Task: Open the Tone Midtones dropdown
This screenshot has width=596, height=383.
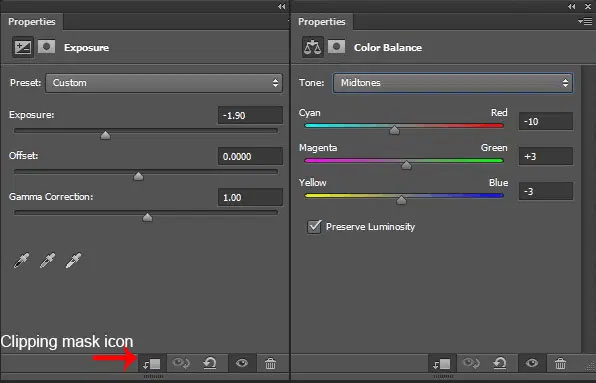Action: click(453, 83)
